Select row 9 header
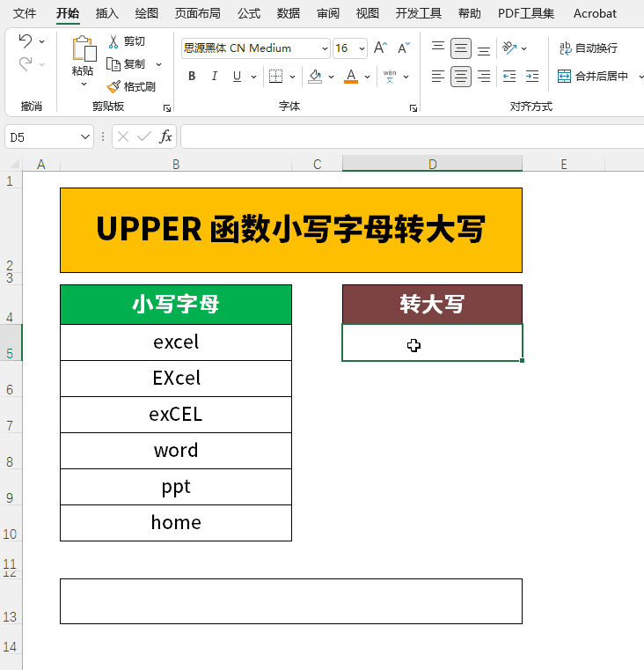This screenshot has height=670, width=644. [10, 487]
